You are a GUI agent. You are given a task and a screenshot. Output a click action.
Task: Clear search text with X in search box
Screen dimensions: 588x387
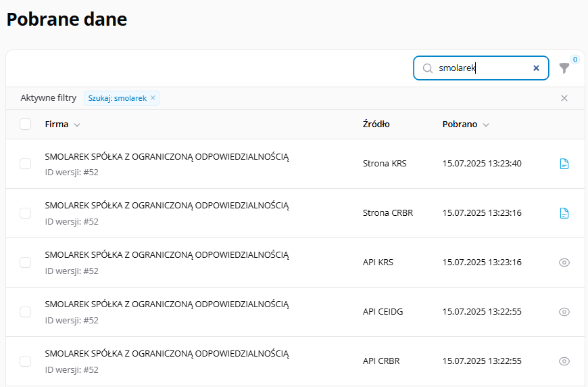[536, 68]
